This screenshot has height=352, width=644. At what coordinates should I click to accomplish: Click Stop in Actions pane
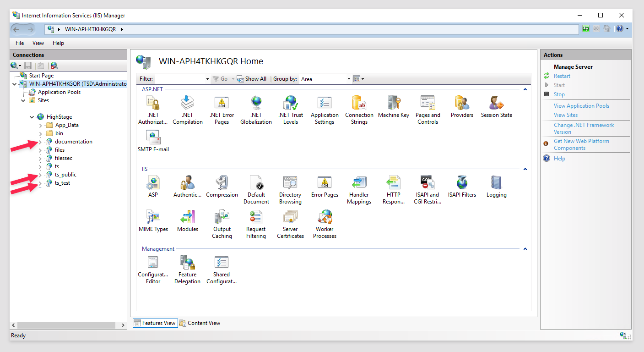pyautogui.click(x=559, y=94)
